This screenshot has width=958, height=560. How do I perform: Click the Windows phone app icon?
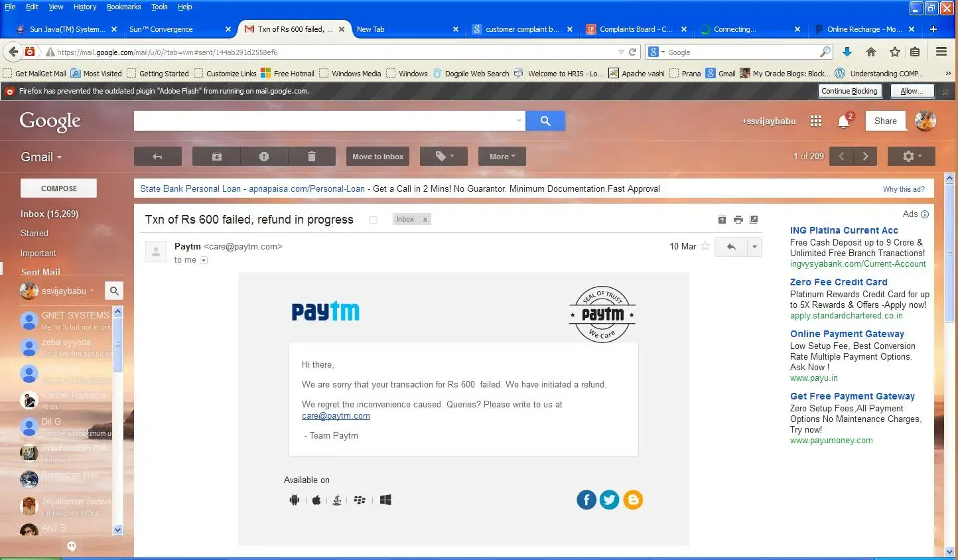(x=385, y=500)
